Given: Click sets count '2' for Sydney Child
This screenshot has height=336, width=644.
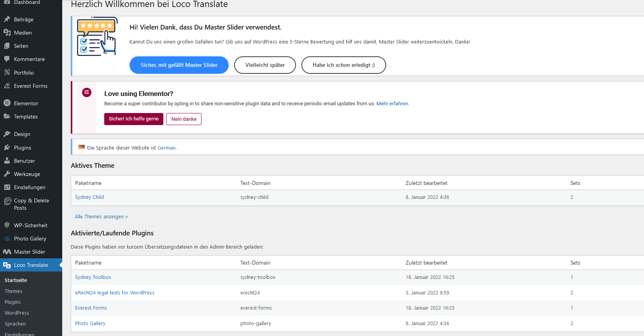Looking at the screenshot, I should point(572,197).
